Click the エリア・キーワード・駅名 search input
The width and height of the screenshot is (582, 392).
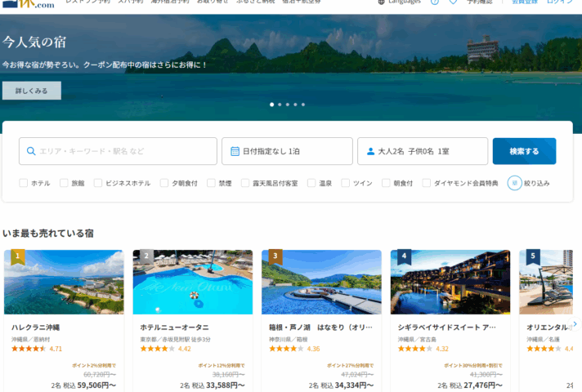[118, 151]
